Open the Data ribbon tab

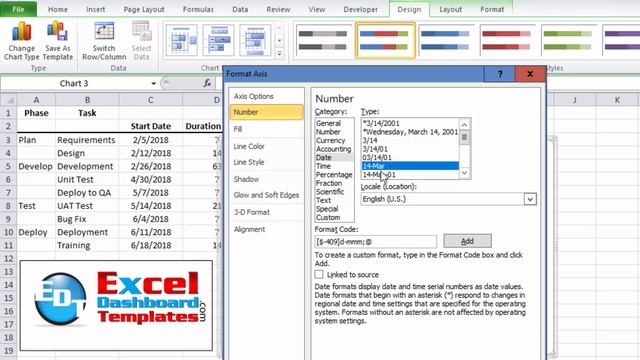[x=240, y=9]
